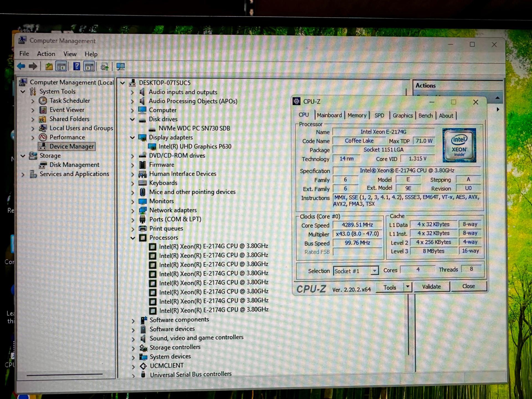Click the Core Speed 4289.51 MHz value

click(x=357, y=225)
